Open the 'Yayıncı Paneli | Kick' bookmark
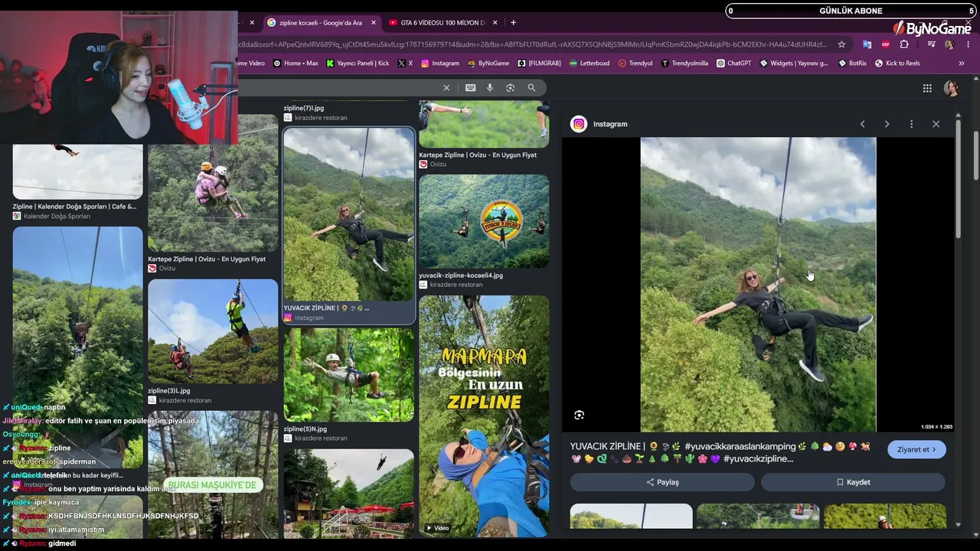This screenshot has height=551, width=980. (358, 64)
